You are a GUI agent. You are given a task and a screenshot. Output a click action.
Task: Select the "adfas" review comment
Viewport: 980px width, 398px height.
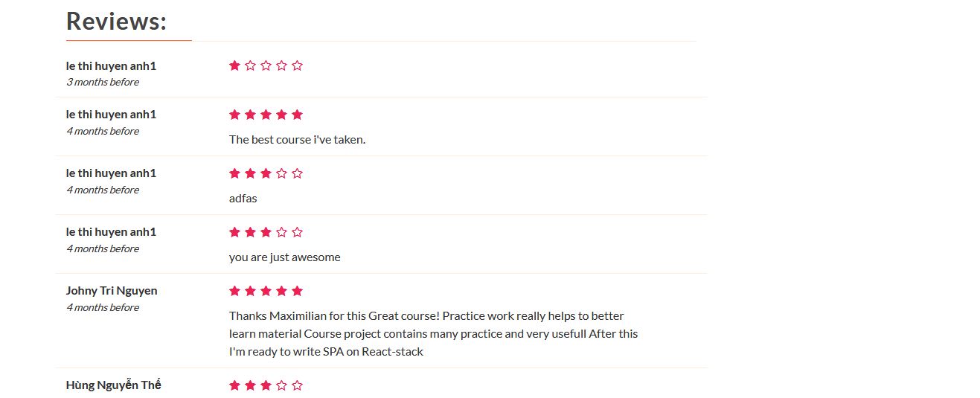[x=243, y=198]
